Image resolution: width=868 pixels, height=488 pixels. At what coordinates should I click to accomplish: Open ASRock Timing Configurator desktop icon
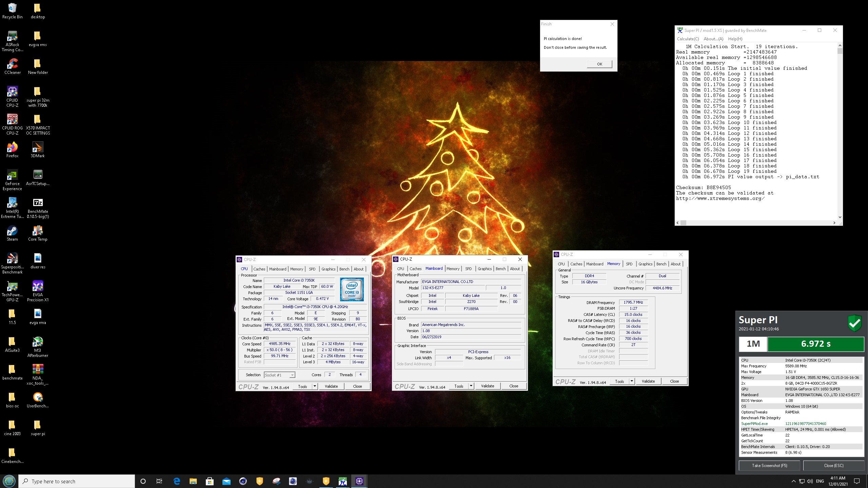(x=12, y=41)
